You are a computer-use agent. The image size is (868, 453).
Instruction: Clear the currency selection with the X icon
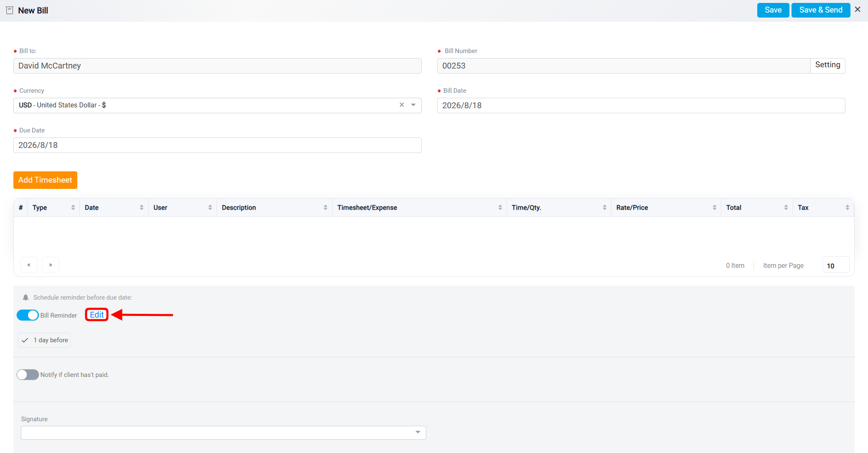[x=402, y=105]
